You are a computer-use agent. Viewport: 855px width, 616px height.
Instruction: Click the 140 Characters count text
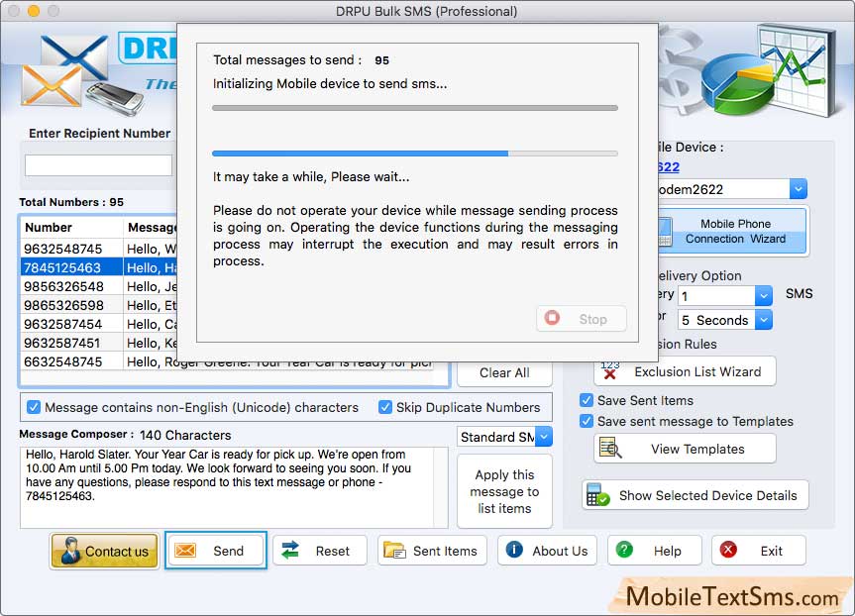click(x=185, y=435)
